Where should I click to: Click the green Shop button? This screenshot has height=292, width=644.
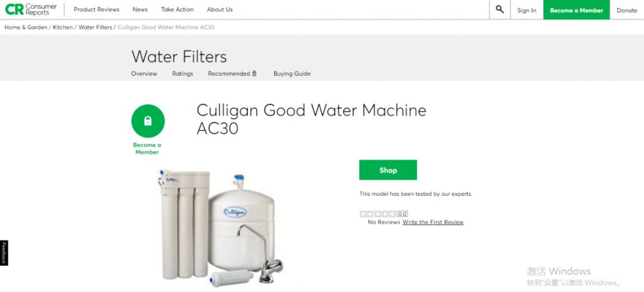click(x=388, y=170)
